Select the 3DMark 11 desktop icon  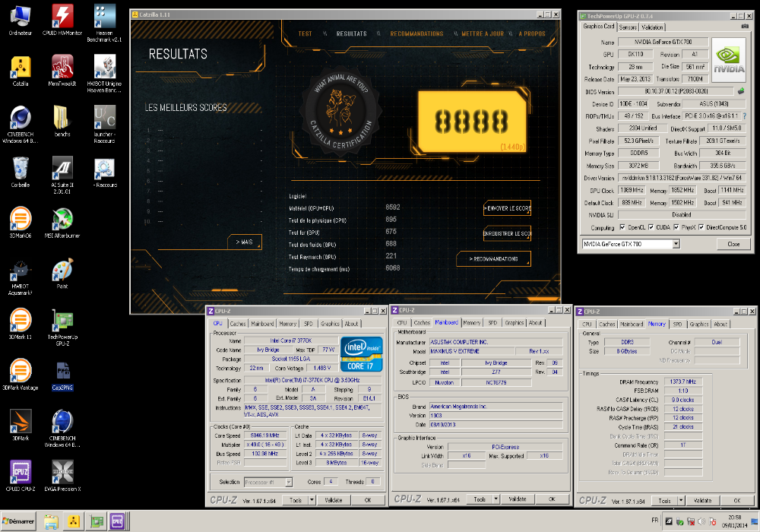pos(21,324)
